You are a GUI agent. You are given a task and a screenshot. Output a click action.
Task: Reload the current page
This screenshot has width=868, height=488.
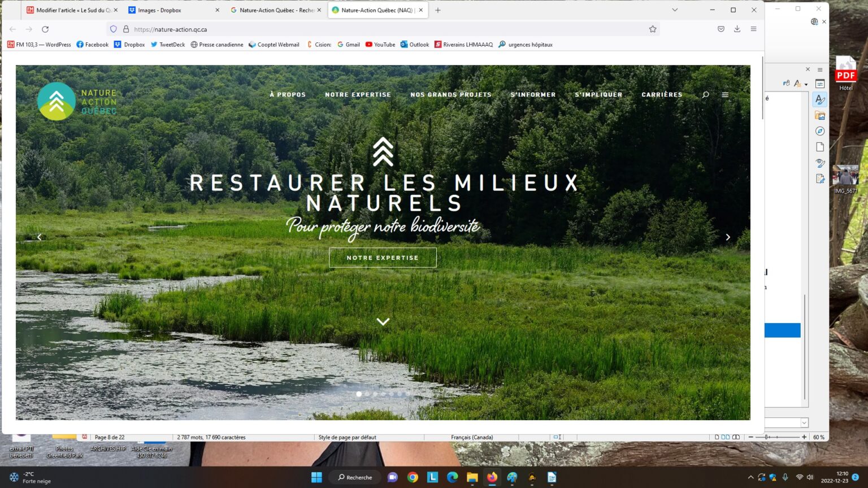tap(45, 29)
